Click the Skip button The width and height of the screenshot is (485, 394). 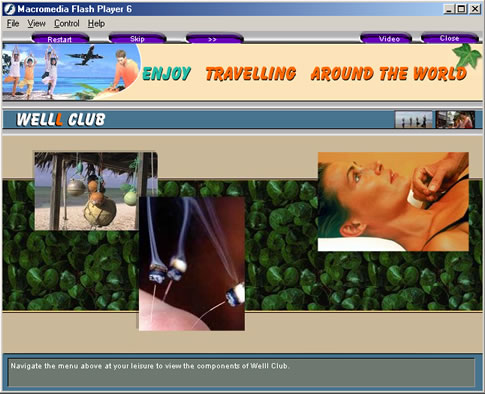(x=137, y=38)
